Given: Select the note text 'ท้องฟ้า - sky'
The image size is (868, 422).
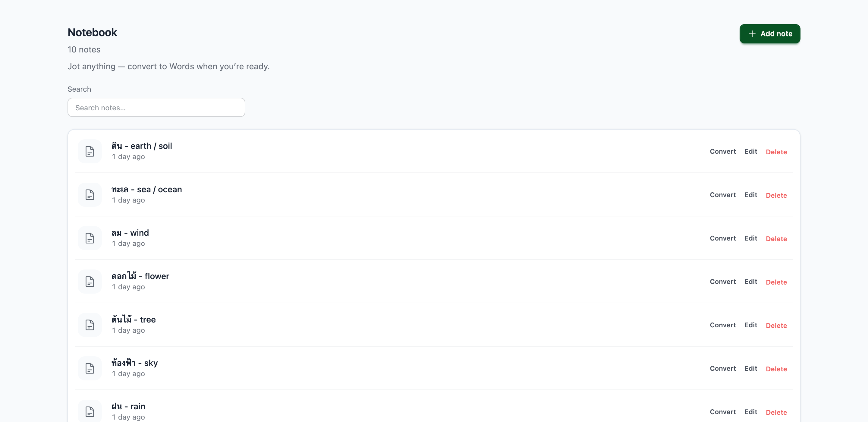Looking at the screenshot, I should tap(134, 363).
